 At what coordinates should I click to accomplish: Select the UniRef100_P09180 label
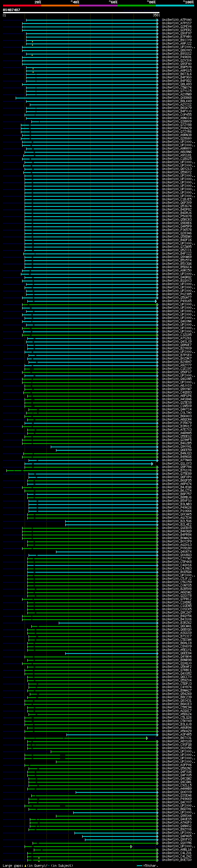click(x=176, y=548)
